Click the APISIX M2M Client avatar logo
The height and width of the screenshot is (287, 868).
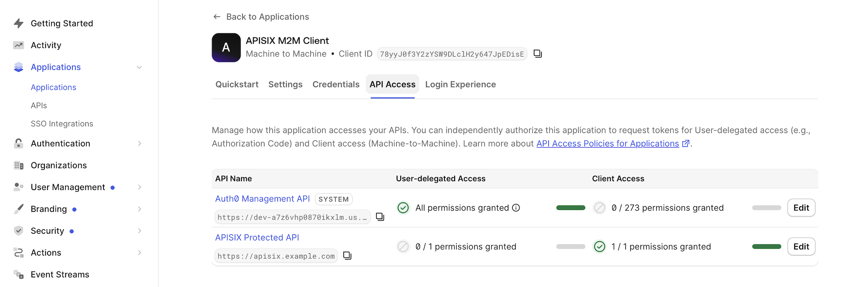226,48
